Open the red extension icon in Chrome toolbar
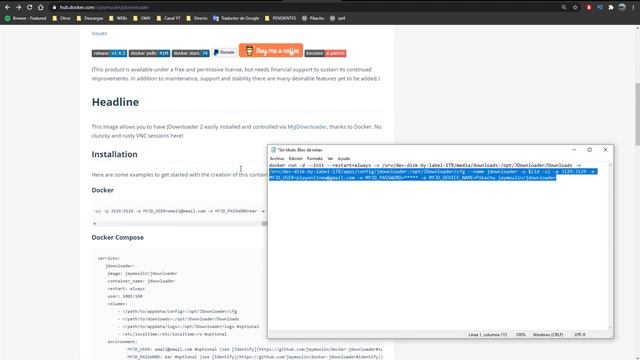 point(589,7)
